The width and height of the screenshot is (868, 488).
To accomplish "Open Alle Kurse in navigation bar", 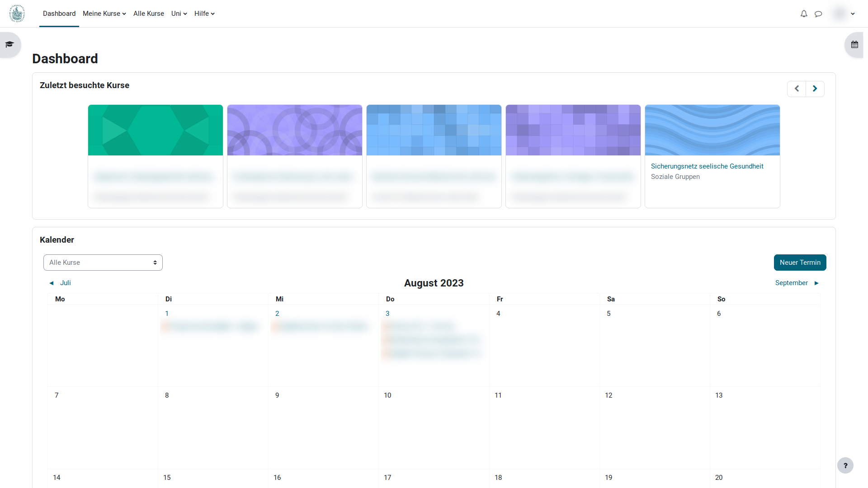I will (149, 14).
